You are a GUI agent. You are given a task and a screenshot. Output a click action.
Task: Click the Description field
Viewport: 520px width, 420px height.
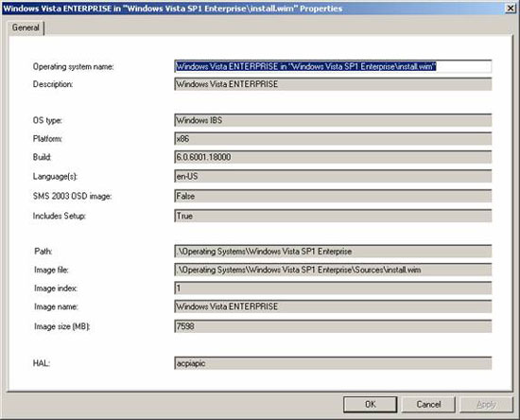tap(333, 84)
